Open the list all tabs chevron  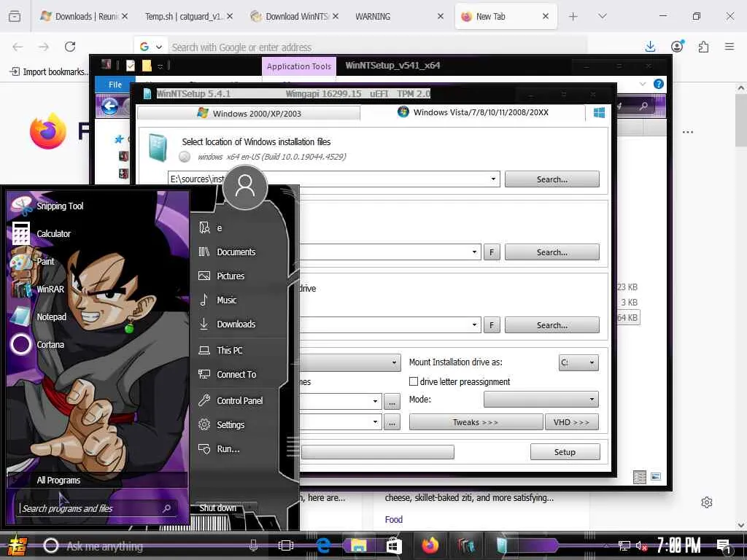click(x=602, y=16)
